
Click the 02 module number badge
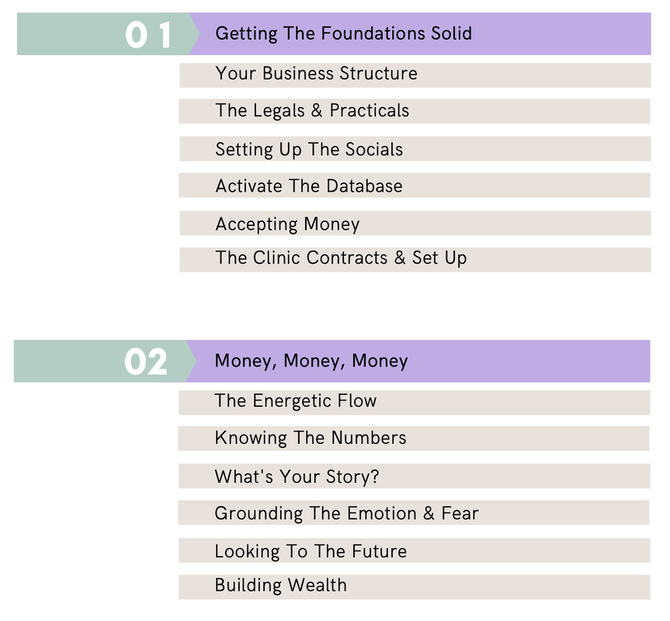coord(146,362)
